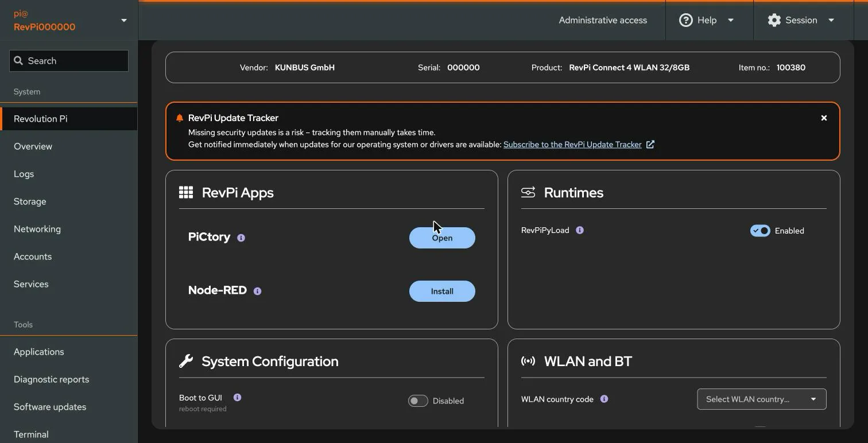Install Node-RED
The image size is (868, 443).
[442, 291]
